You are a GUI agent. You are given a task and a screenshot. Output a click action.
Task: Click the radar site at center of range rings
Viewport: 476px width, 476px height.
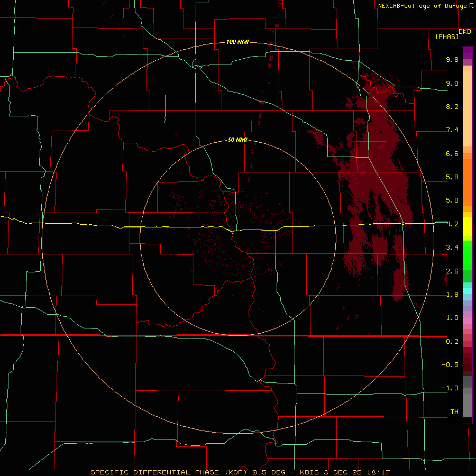coord(237,237)
